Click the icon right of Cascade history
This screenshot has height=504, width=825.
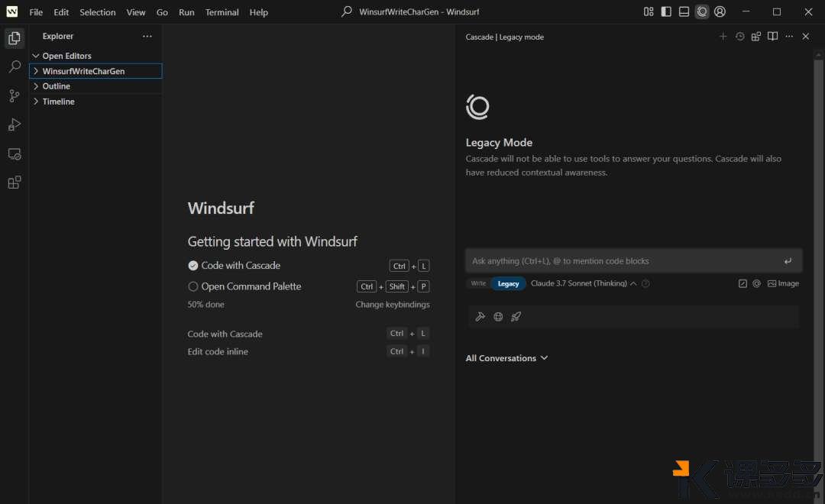756,37
